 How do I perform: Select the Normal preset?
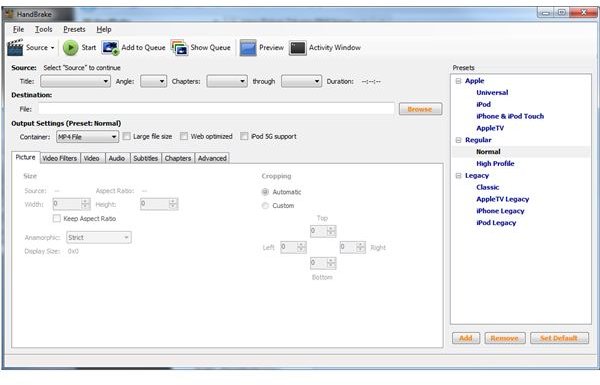coord(488,152)
